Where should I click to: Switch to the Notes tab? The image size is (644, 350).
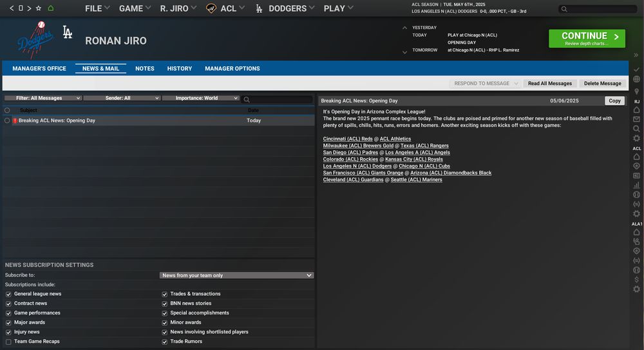[145, 69]
